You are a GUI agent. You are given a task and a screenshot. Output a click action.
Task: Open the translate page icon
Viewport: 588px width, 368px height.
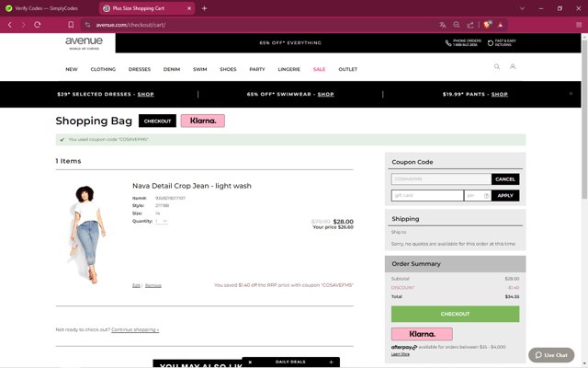tap(443, 25)
